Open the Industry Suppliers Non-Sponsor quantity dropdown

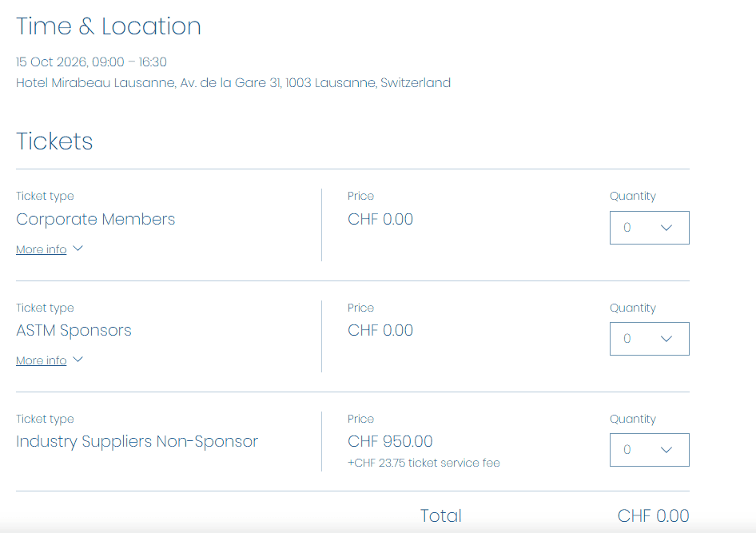[x=649, y=450]
